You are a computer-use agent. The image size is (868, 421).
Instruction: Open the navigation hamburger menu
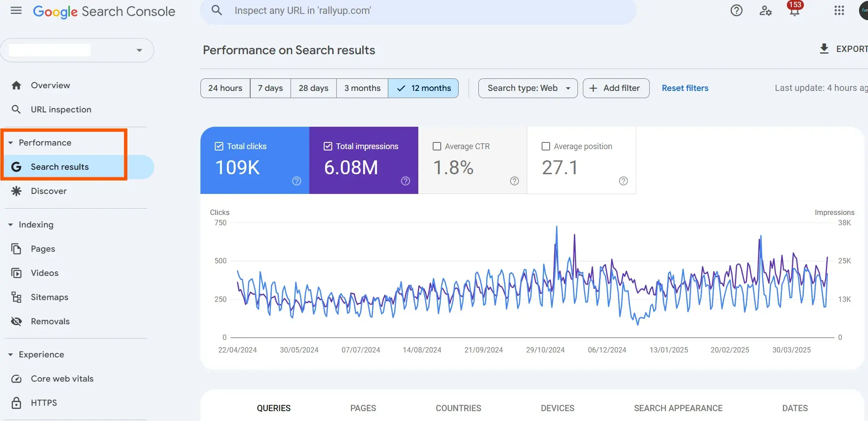[16, 10]
